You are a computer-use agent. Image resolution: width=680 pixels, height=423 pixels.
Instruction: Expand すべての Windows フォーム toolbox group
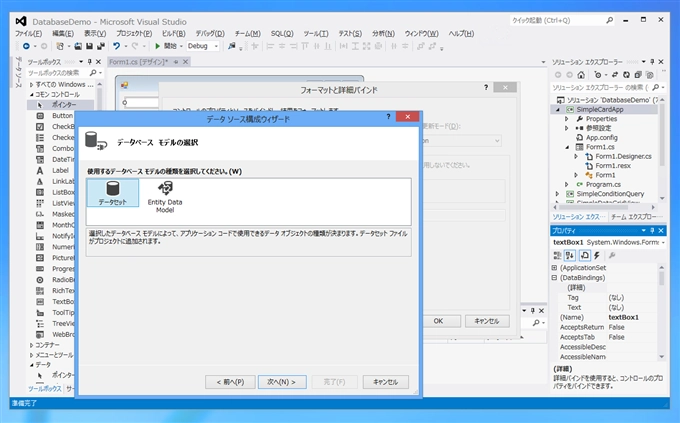pos(31,85)
